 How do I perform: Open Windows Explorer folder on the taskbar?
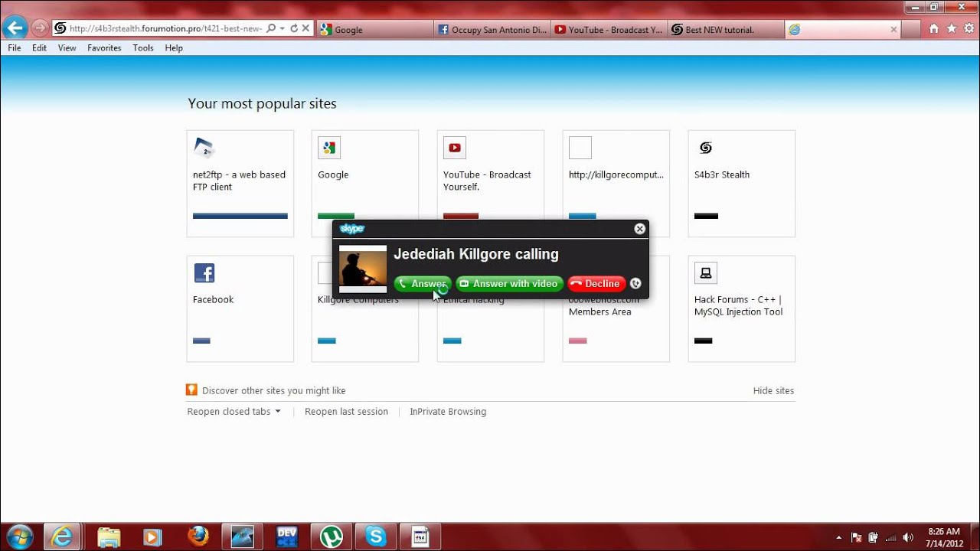[109, 536]
